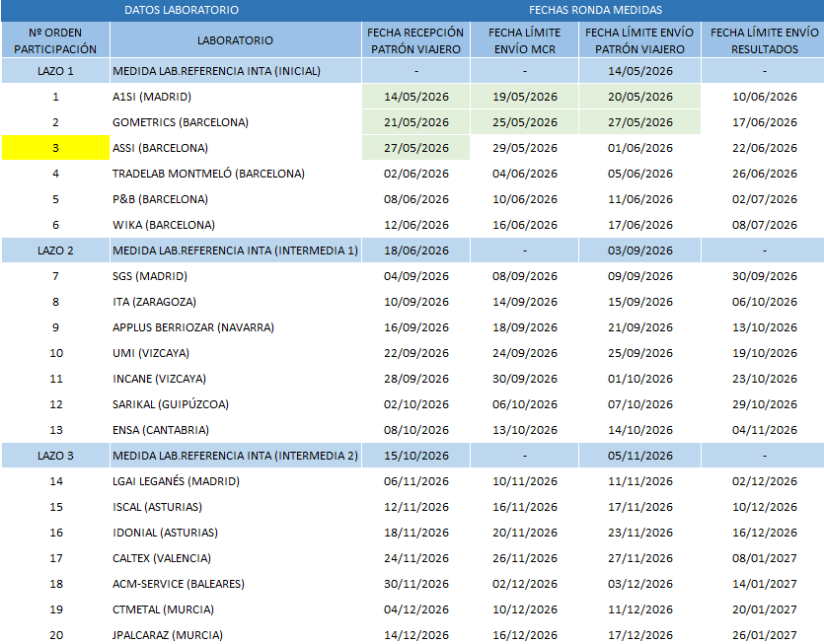The image size is (824, 644).
Task: Click the LABORATORIO column header
Action: (236, 39)
